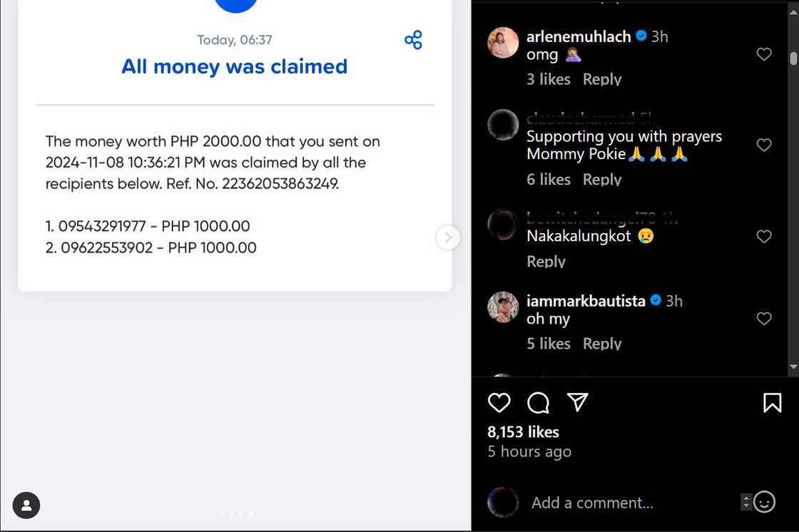
Task: Open the comment bubble icon below comments
Action: 538,403
